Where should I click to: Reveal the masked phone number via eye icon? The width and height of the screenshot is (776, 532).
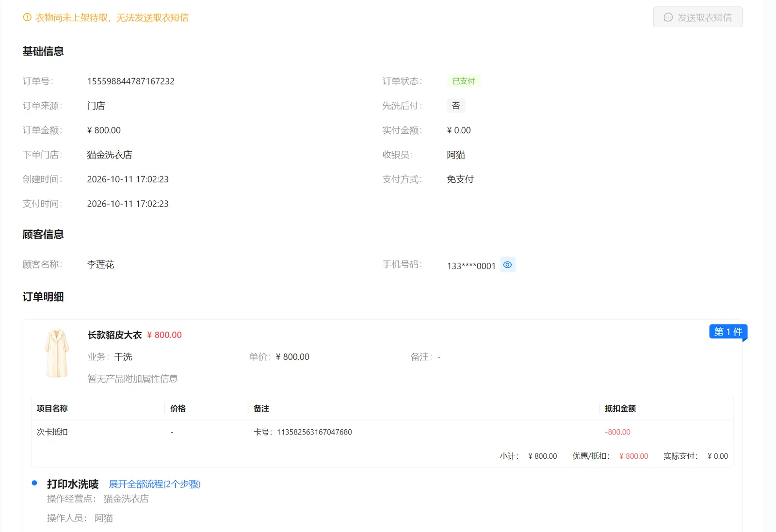pos(507,265)
